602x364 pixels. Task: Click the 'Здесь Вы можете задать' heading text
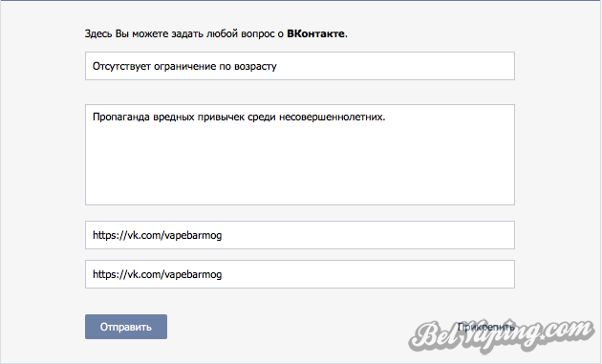click(216, 33)
